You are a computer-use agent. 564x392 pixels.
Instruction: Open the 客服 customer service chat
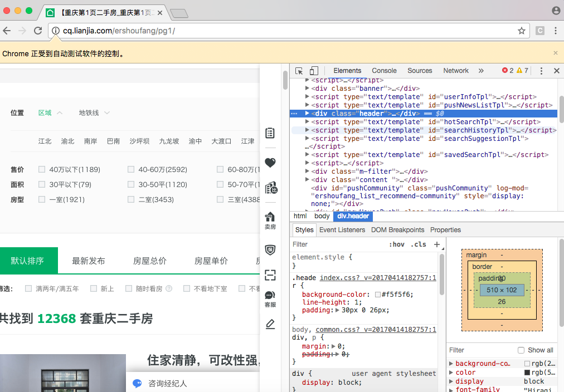(270, 300)
